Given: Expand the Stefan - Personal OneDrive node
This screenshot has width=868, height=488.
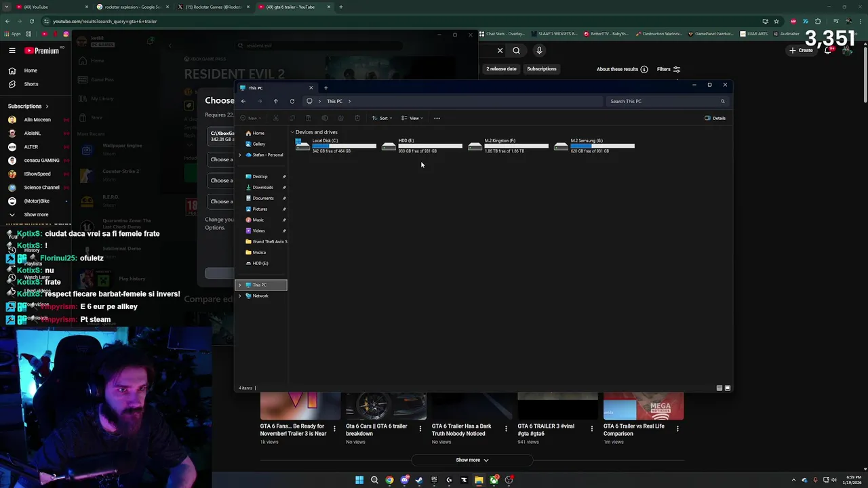Looking at the screenshot, I should click(239, 155).
